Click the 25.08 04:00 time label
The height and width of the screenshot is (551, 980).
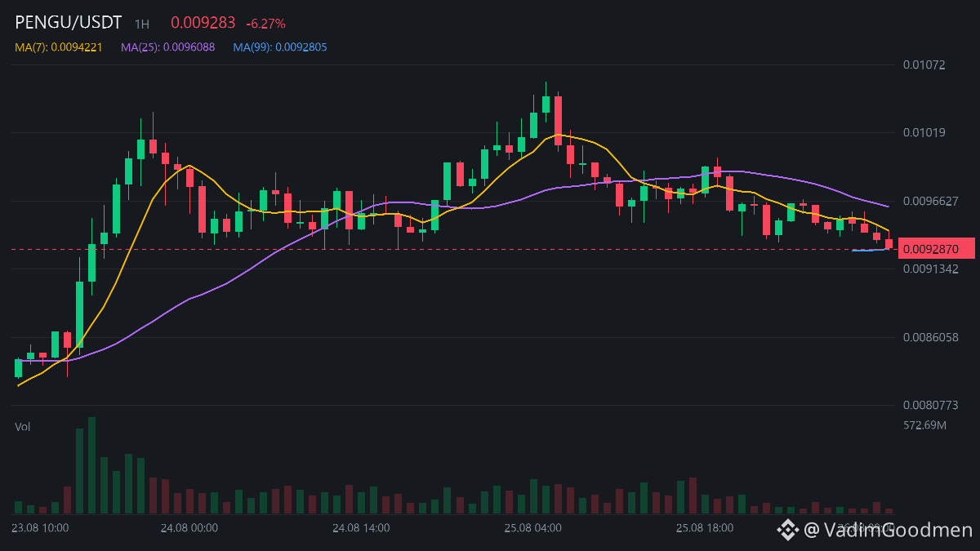point(532,528)
